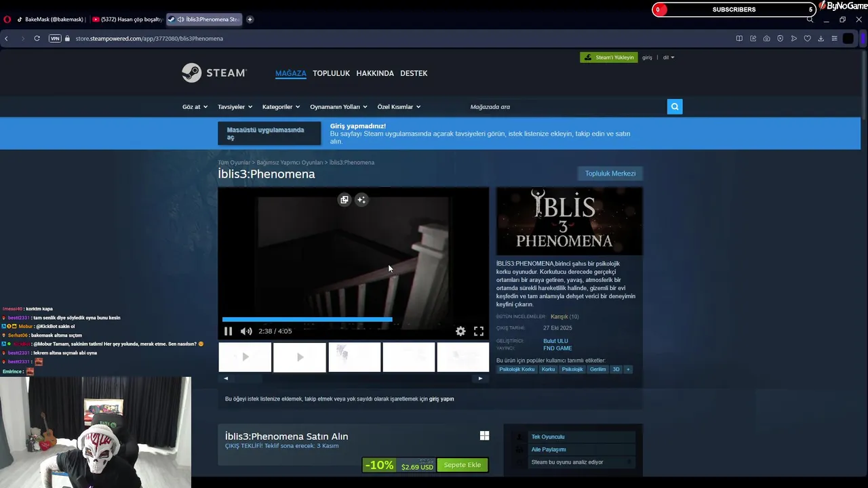This screenshot has width=868, height=488.
Task: Mute the audio icon on the İblis3 tab
Action: click(180, 19)
